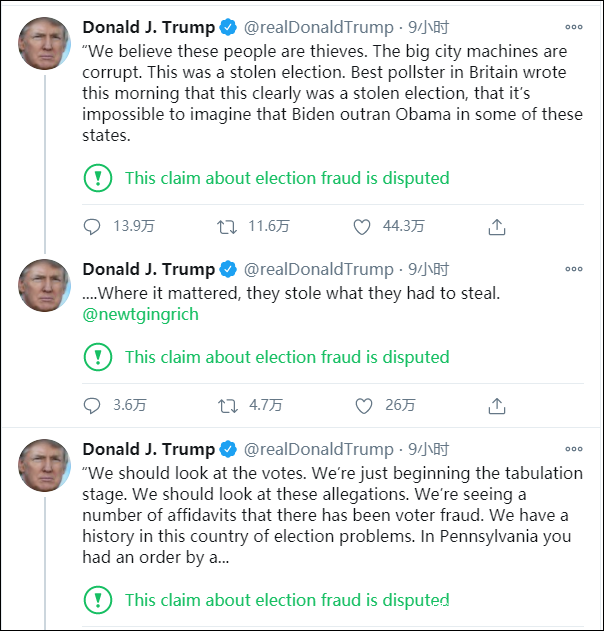The height and width of the screenshot is (631, 604).
Task: Click the profile avatar on the first tweet
Action: click(44, 44)
